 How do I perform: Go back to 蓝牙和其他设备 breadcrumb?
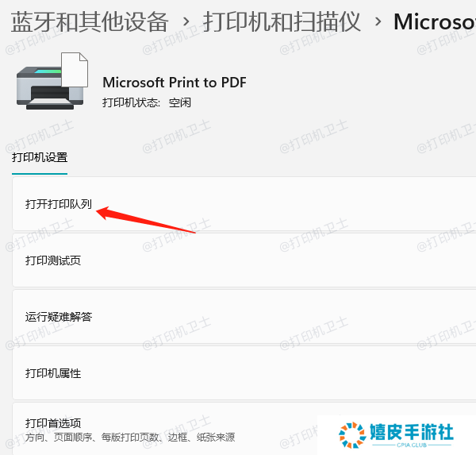[90, 22]
